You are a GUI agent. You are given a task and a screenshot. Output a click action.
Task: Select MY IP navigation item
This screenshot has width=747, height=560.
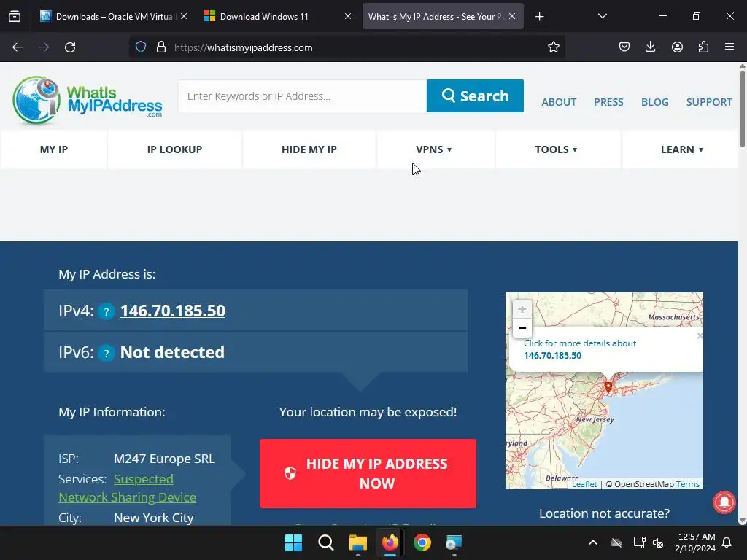(54, 149)
